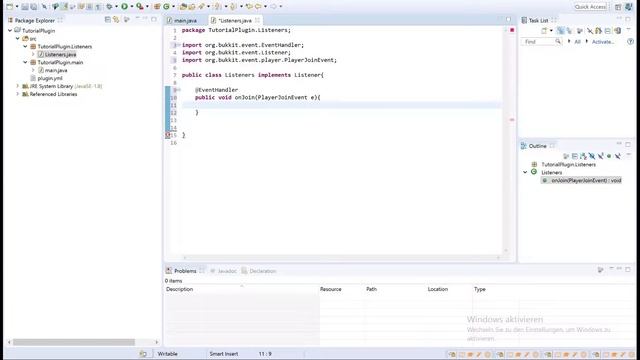Expand the JRE System Library node
The image size is (640, 360).
pyautogui.click(x=18, y=86)
